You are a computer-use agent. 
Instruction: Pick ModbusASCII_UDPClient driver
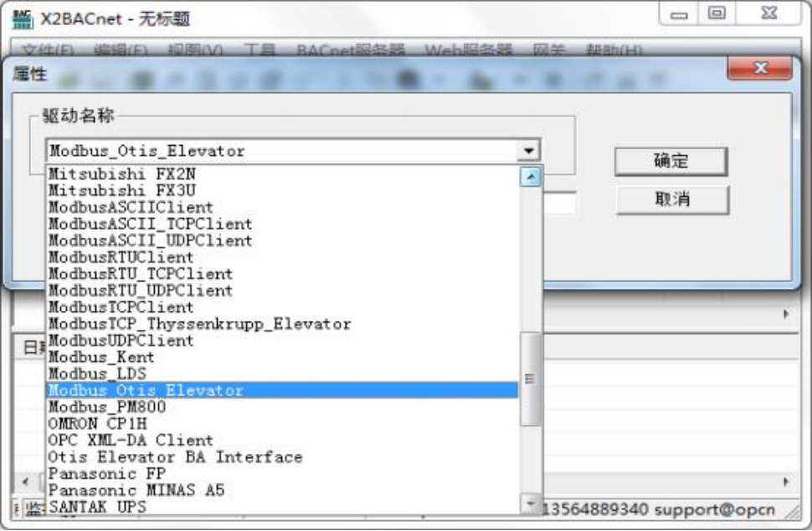(x=282, y=240)
